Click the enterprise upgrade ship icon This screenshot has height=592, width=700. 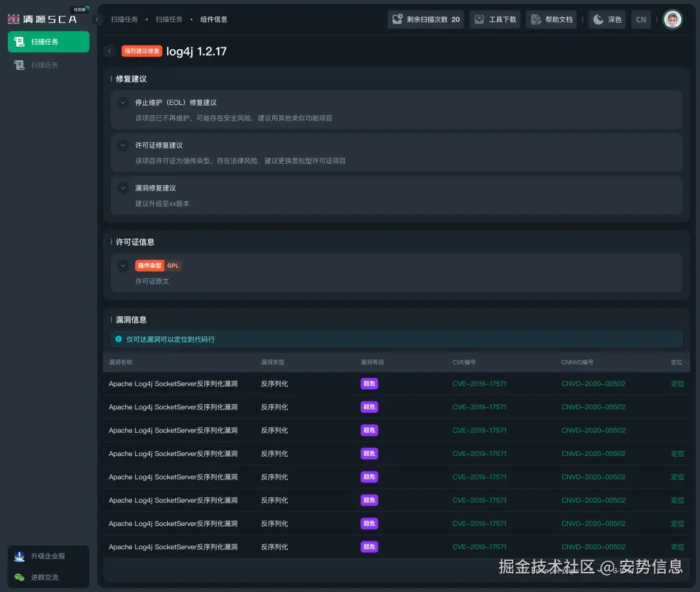point(19,556)
